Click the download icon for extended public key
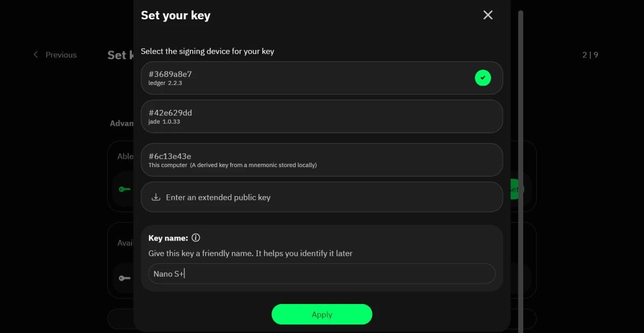This screenshot has height=333, width=644. 156,197
